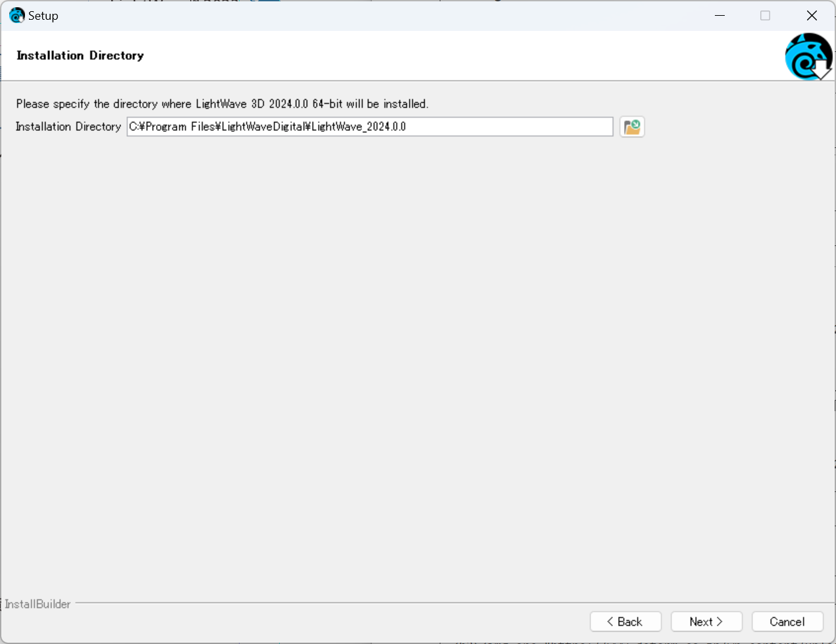This screenshot has width=836, height=644.
Task: Minimize the Setup window
Action: coord(719,16)
